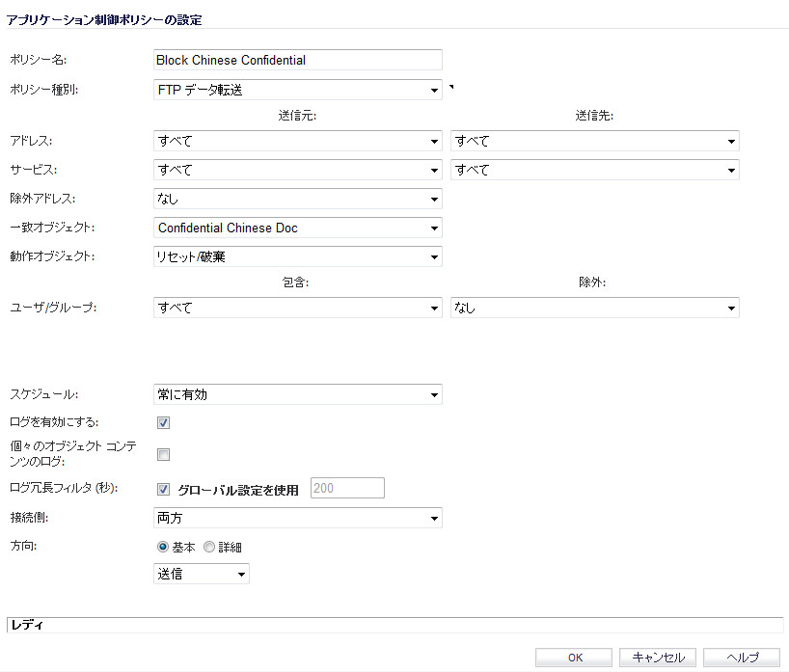The image size is (789, 672).
Task: Click the 除外: column label
Action: [592, 282]
